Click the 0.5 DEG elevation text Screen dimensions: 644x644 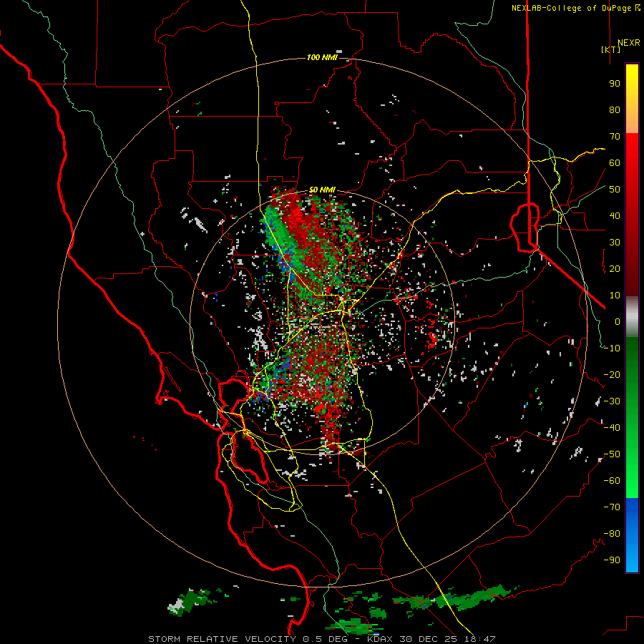pyautogui.click(x=326, y=639)
